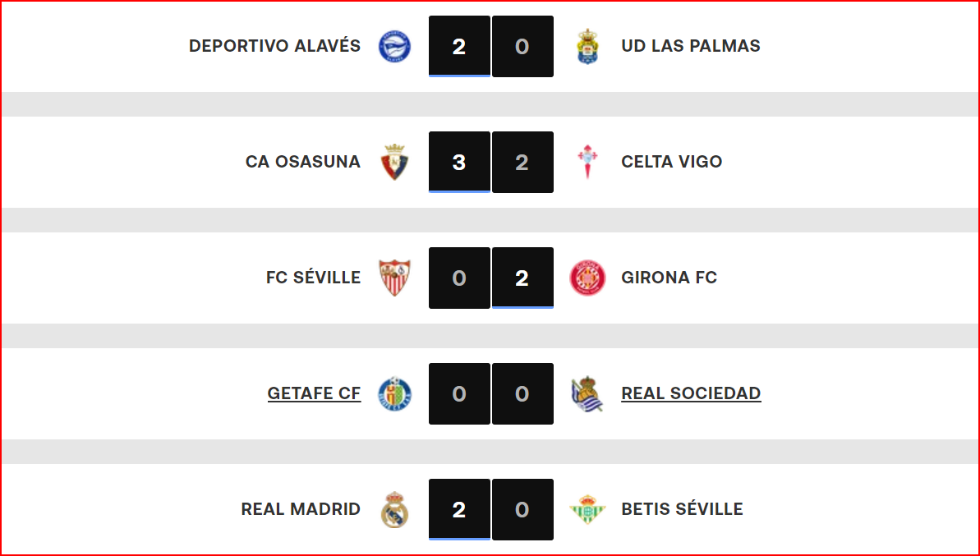The image size is (980, 556).
Task: Select the CA Osasuna club badge
Action: click(x=395, y=162)
